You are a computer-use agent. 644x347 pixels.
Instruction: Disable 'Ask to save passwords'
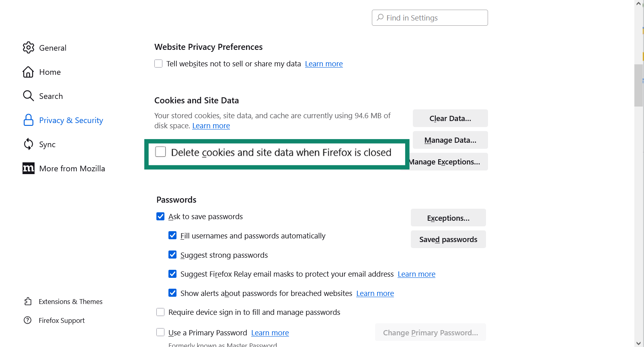160,216
